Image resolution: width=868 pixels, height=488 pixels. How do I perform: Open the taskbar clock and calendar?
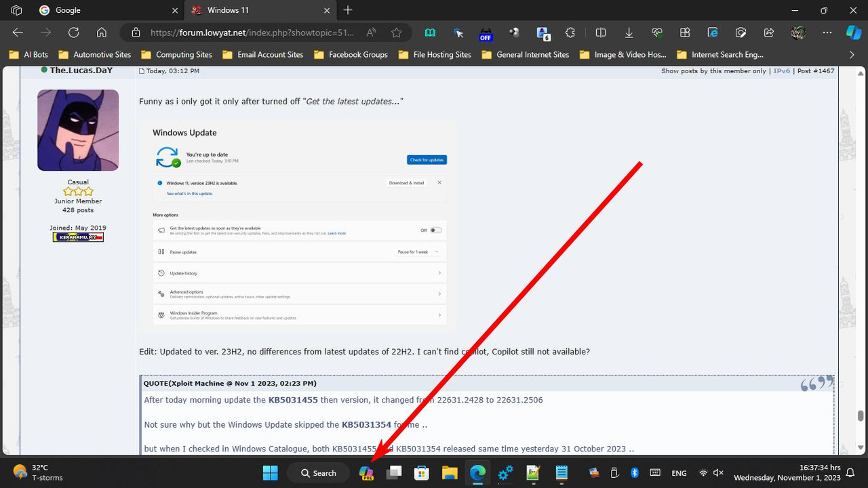pos(787,472)
